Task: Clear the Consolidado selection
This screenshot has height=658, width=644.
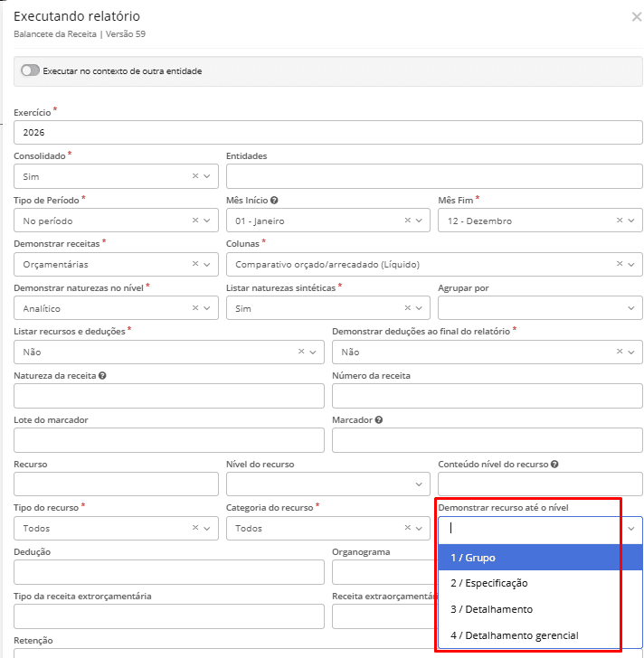Action: (195, 176)
